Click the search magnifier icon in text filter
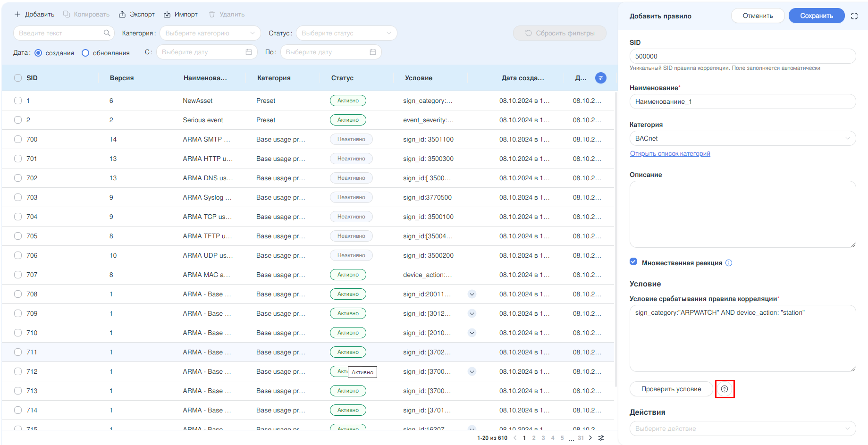 107,33
